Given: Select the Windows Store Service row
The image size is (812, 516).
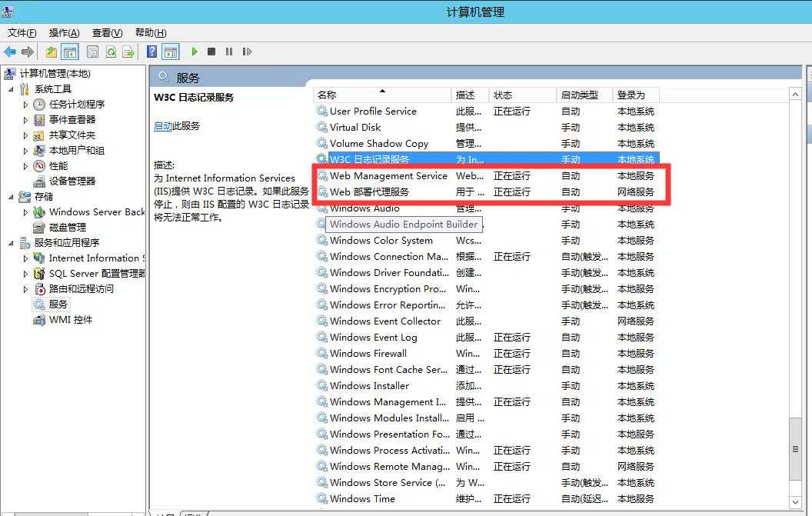Looking at the screenshot, I should [x=486, y=483].
